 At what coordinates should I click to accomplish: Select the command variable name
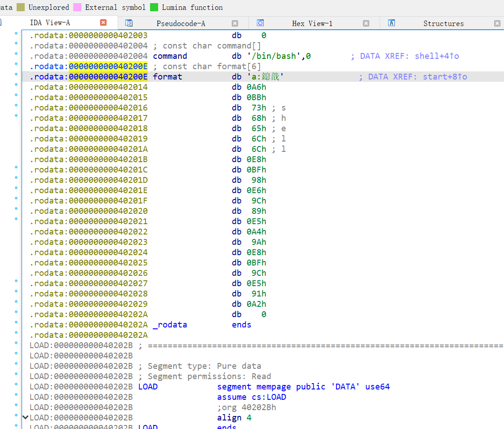170,56
